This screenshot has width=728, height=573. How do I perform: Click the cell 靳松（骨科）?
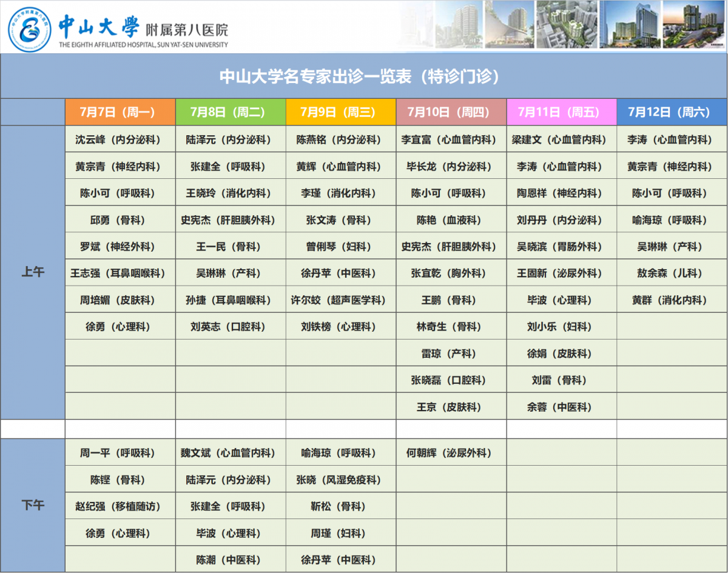point(341,506)
